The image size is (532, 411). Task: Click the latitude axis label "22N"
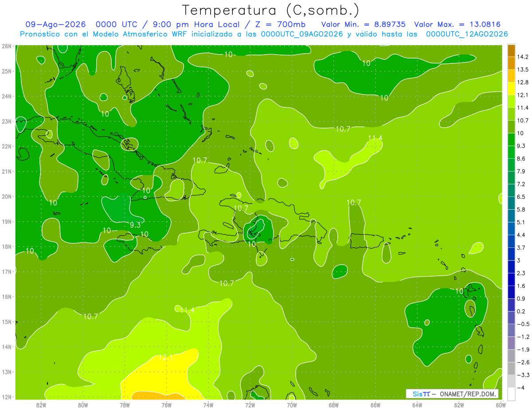coord(6,146)
